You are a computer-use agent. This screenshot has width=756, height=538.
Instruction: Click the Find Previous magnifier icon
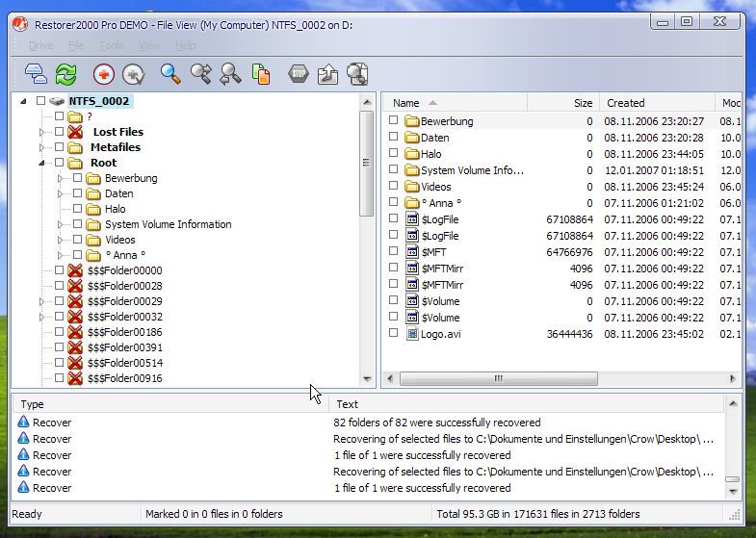pos(230,74)
